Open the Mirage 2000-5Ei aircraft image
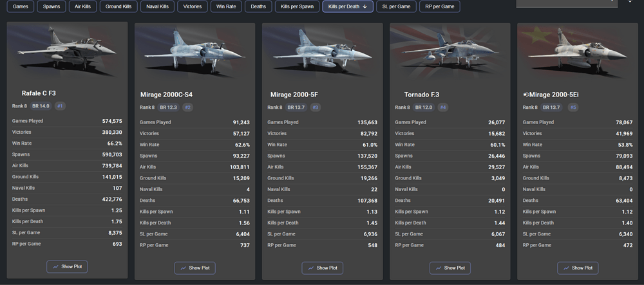This screenshot has width=644, height=285. (578, 52)
